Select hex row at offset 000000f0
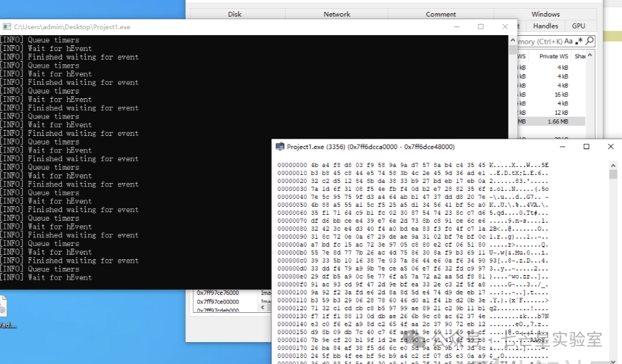The height and width of the screenshot is (364, 622). [x=412, y=284]
